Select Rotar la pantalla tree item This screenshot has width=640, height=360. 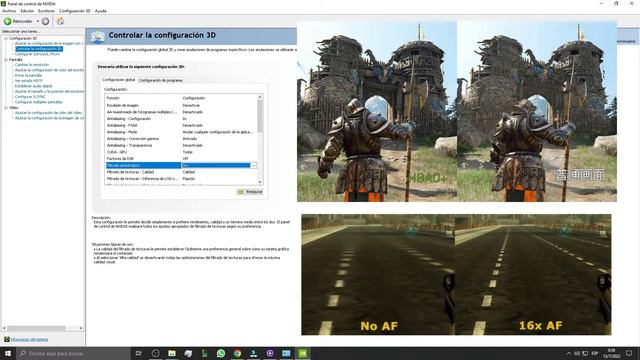(x=28, y=76)
